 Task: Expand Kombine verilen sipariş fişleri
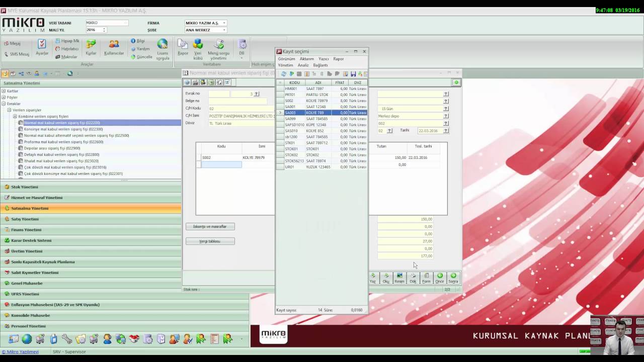coord(15,116)
